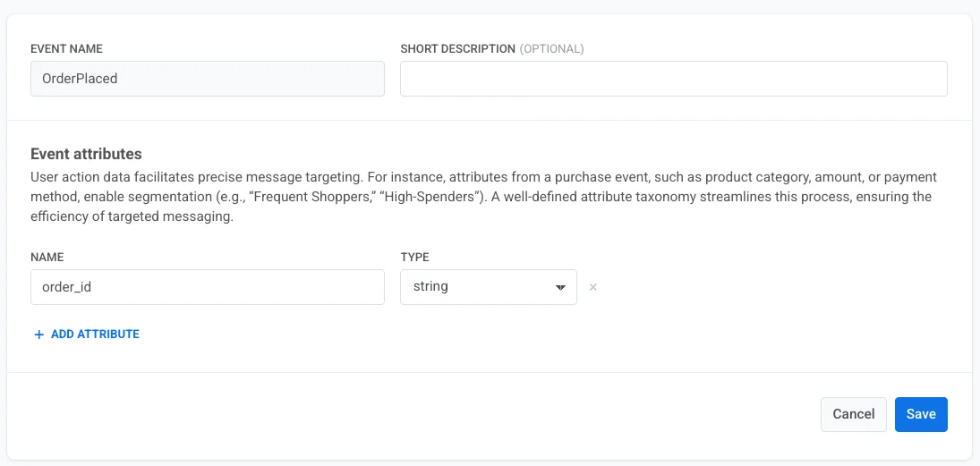Save the event definition
This screenshot has height=466, width=980.
920,414
